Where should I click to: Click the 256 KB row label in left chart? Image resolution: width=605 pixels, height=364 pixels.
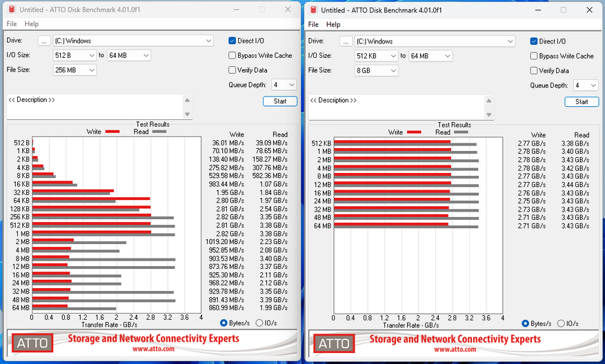click(x=20, y=217)
